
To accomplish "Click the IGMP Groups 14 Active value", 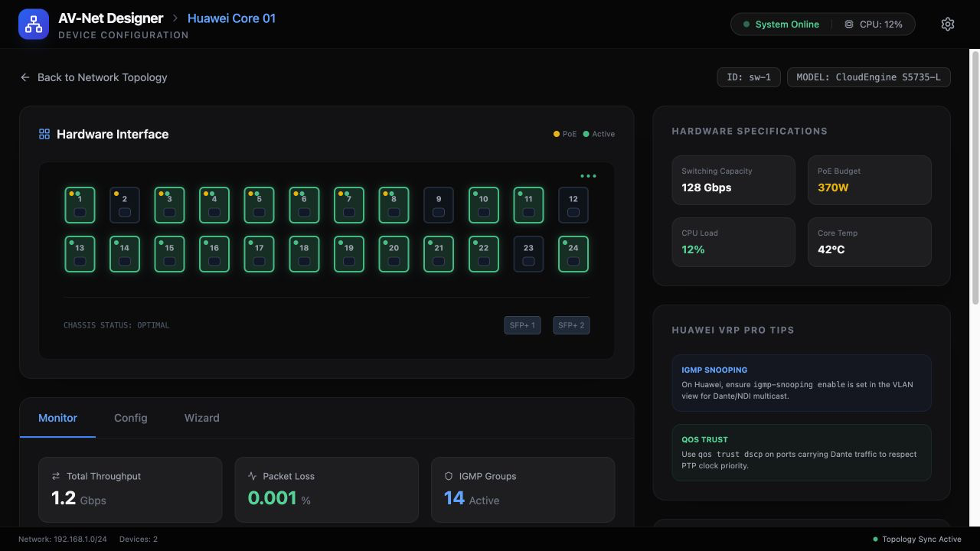I will click(x=472, y=498).
